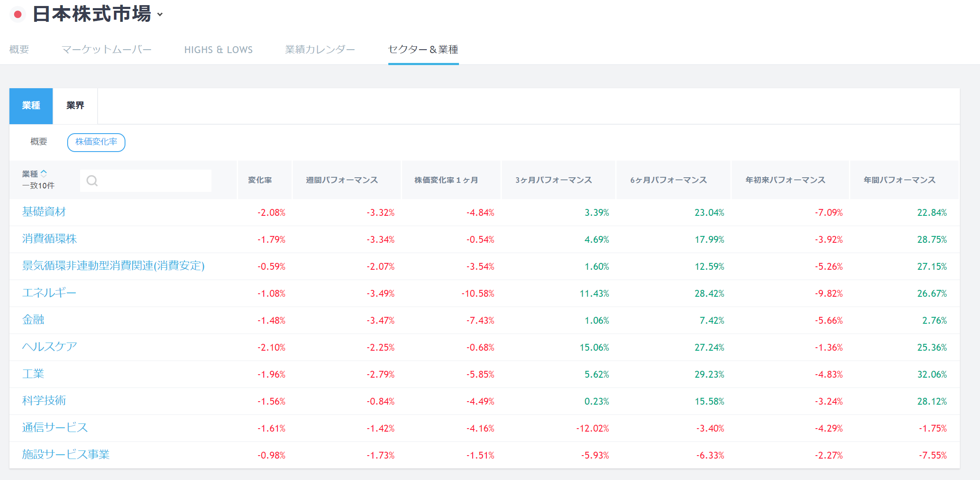Expand the 日本株式市場 market dropdown arrow
The width and height of the screenshot is (980, 480).
(x=160, y=15)
